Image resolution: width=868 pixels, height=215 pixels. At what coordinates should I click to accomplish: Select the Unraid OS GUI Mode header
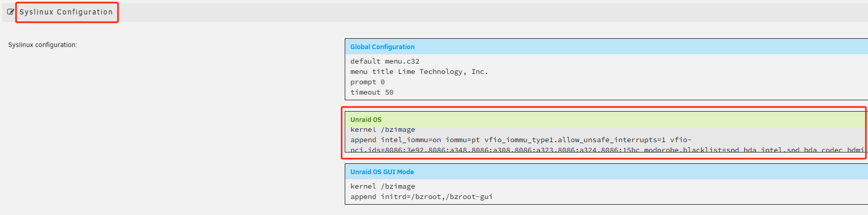(x=382, y=172)
